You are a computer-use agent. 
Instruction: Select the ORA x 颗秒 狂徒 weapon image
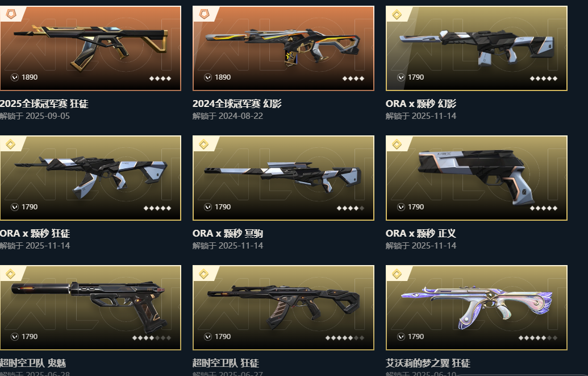click(x=90, y=177)
